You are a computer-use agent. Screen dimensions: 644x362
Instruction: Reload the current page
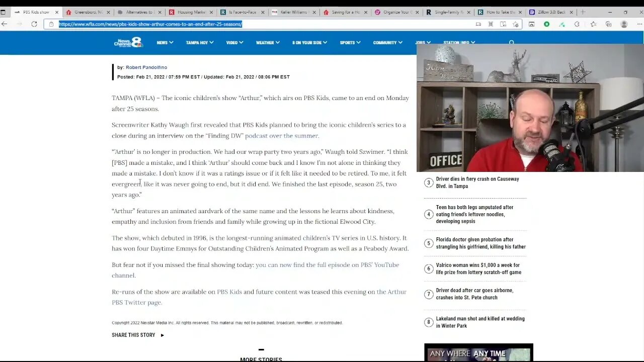coord(34,24)
